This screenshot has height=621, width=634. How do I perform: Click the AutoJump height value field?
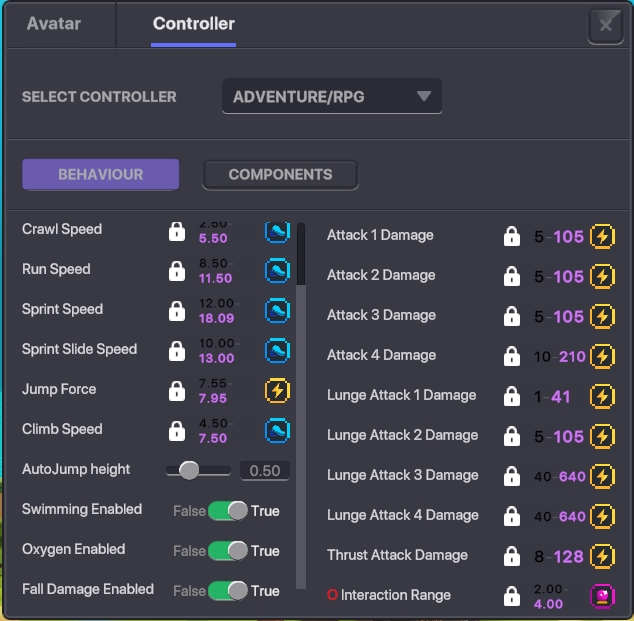pyautogui.click(x=264, y=471)
